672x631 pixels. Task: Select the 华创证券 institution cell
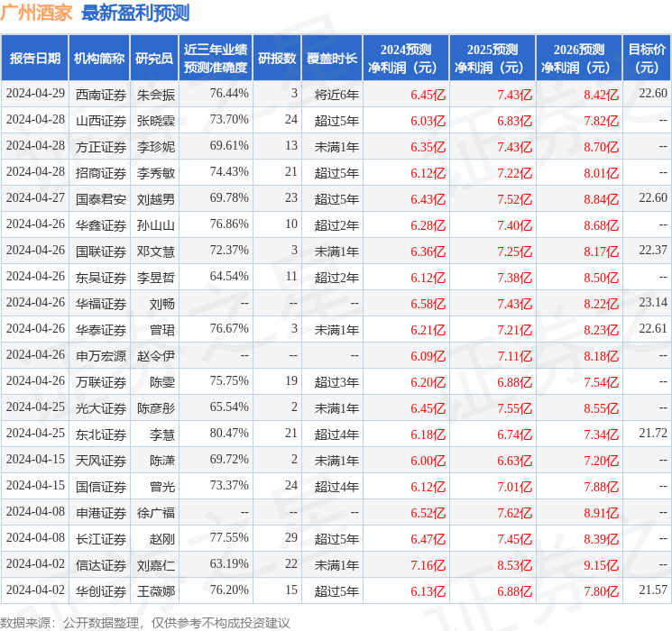pos(101,591)
